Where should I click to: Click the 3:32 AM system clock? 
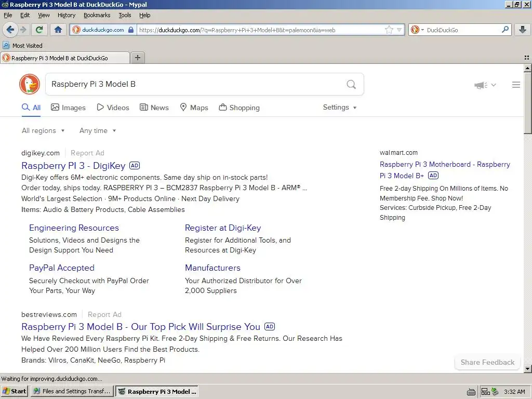click(x=514, y=392)
